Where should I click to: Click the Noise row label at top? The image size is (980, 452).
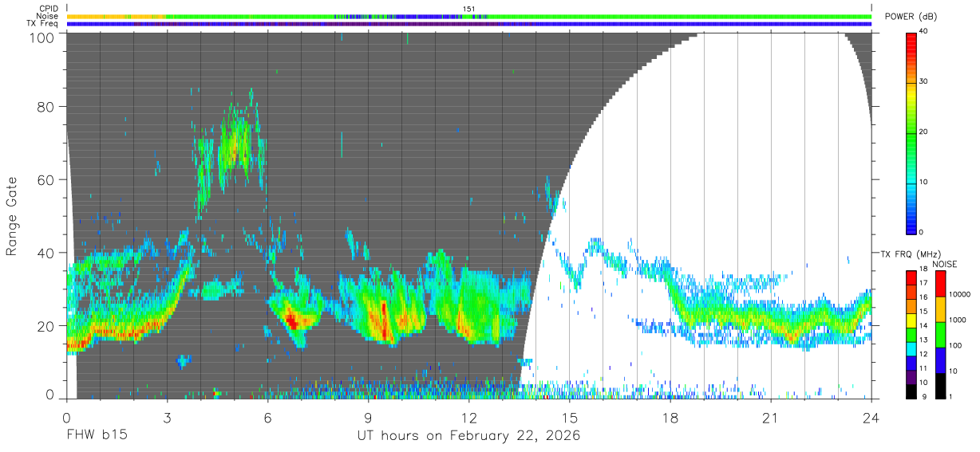point(46,16)
